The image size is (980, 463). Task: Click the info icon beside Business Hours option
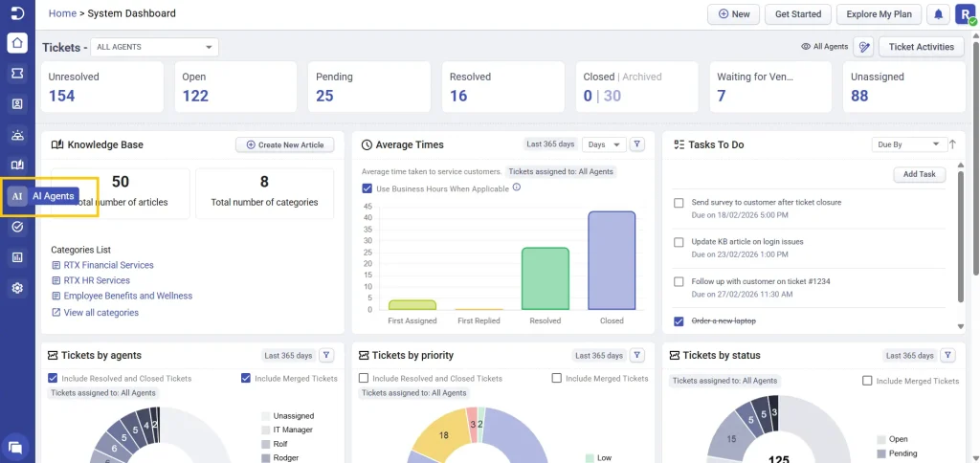517,187
